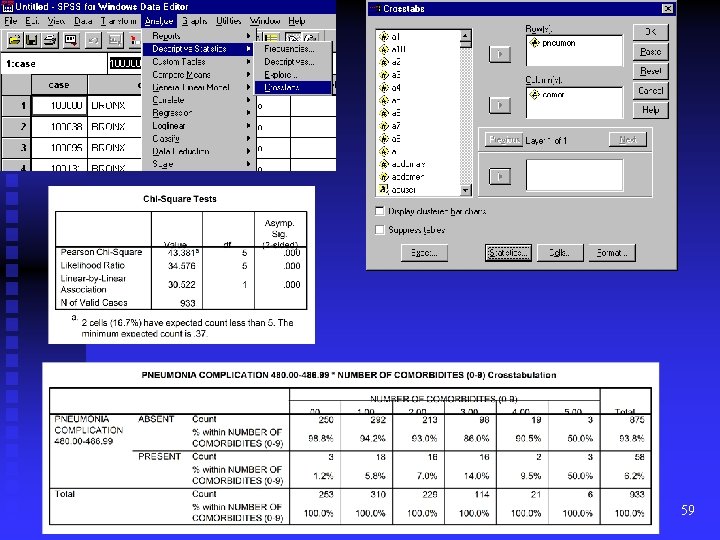This screenshot has height=540, width=720.
Task: Click arrow button to move variable to Row(s)
Action: [x=500, y=54]
